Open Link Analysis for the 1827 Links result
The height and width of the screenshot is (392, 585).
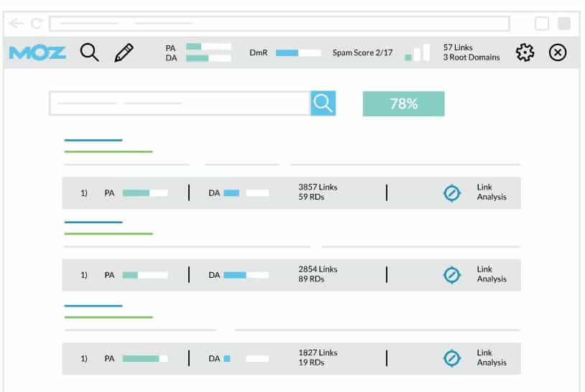pos(492,358)
